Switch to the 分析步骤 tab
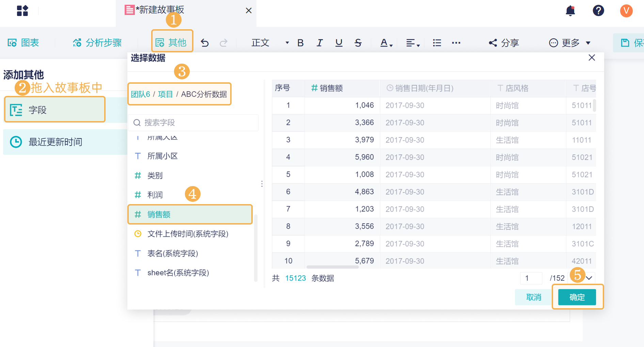The image size is (644, 347). point(97,43)
